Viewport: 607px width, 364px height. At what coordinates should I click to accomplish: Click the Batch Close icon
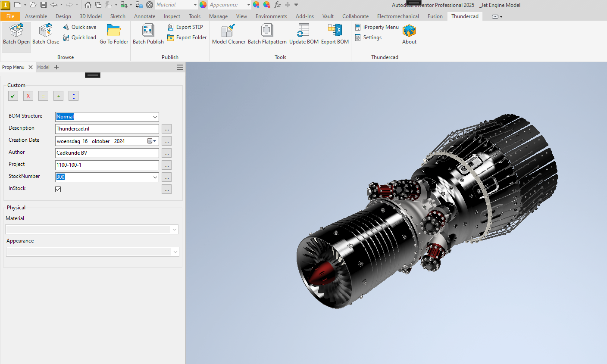click(x=46, y=31)
